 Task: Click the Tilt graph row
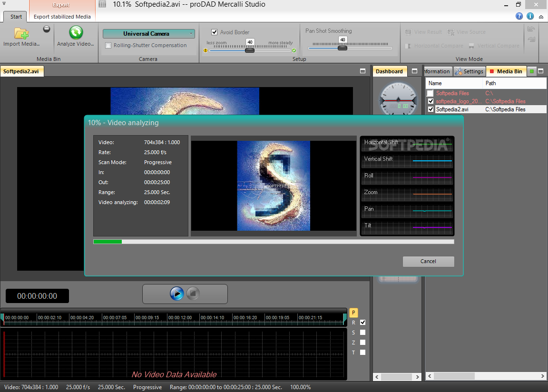(x=407, y=227)
